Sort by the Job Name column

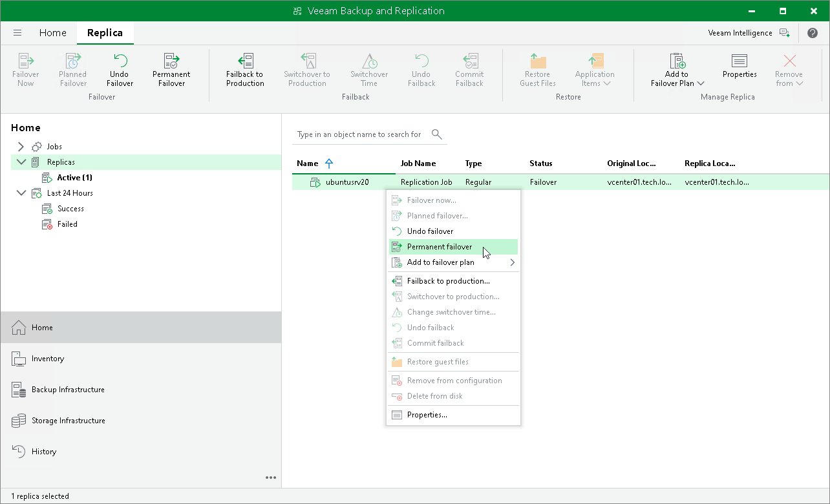418,163
